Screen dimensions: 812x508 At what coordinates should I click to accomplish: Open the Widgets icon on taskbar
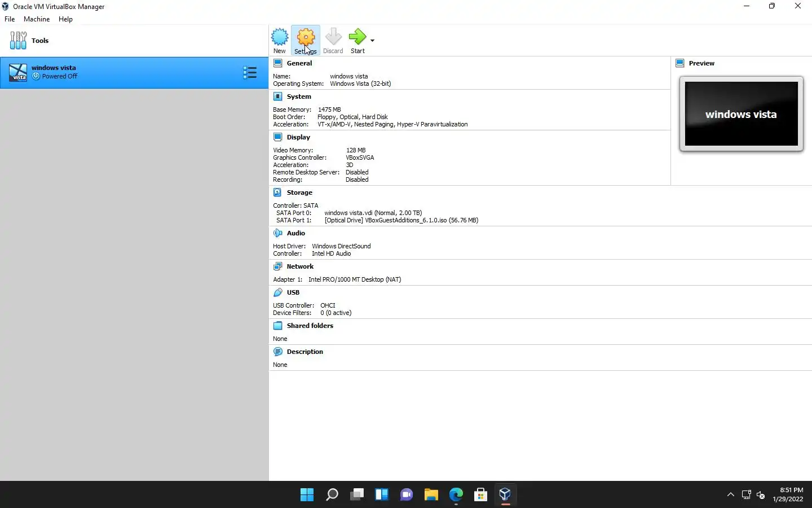tap(382, 494)
